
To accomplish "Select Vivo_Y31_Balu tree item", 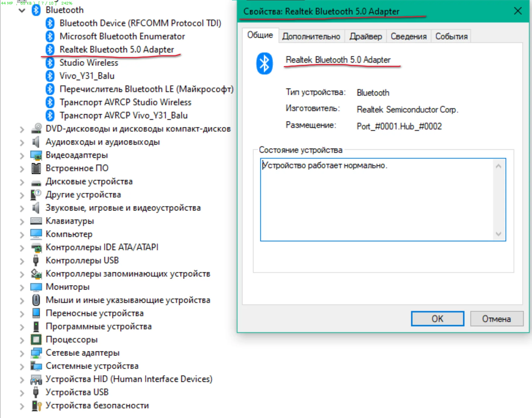I will (x=87, y=76).
